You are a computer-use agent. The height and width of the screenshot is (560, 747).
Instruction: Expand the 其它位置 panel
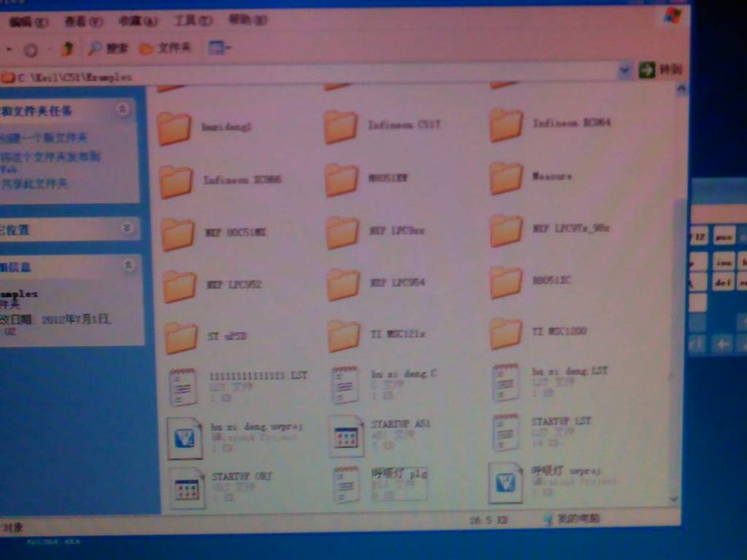click(126, 226)
